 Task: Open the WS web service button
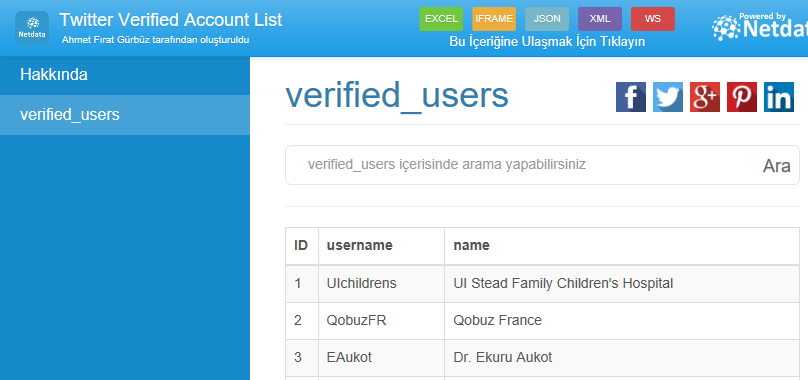coord(653,19)
